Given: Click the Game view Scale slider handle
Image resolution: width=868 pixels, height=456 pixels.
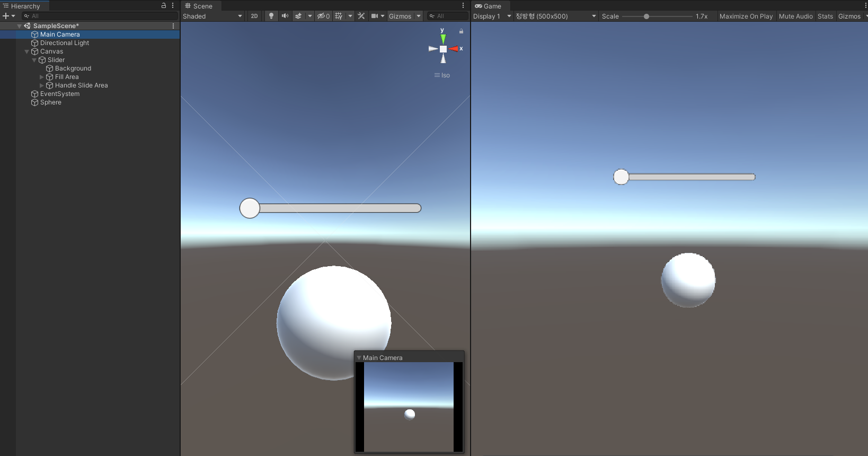Looking at the screenshot, I should (646, 16).
